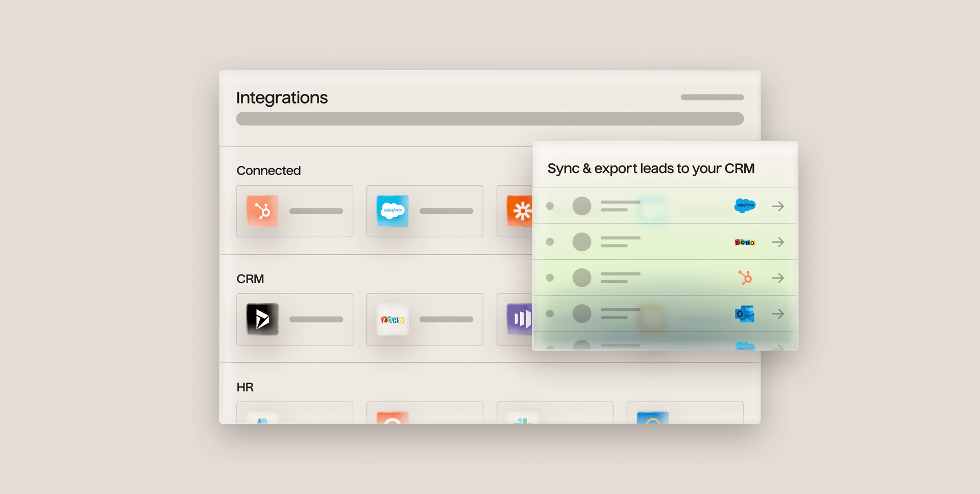
Task: Select the orange Zapier asterisk icon
Action: (x=520, y=211)
